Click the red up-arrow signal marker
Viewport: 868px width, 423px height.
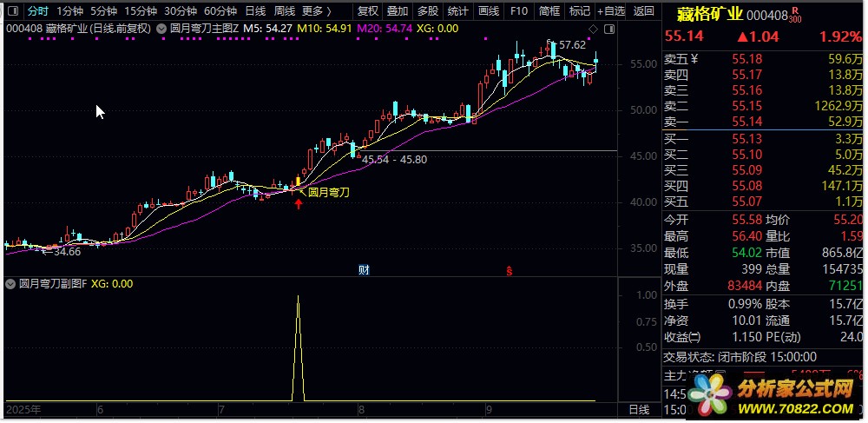[299, 204]
